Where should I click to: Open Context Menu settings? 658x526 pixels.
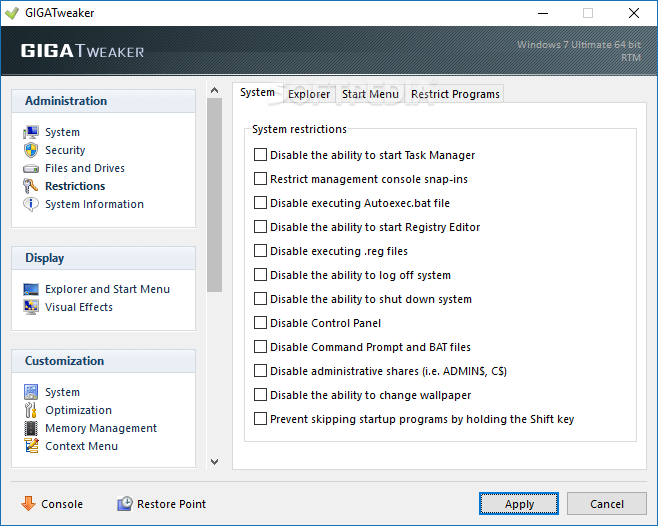[x=81, y=446]
